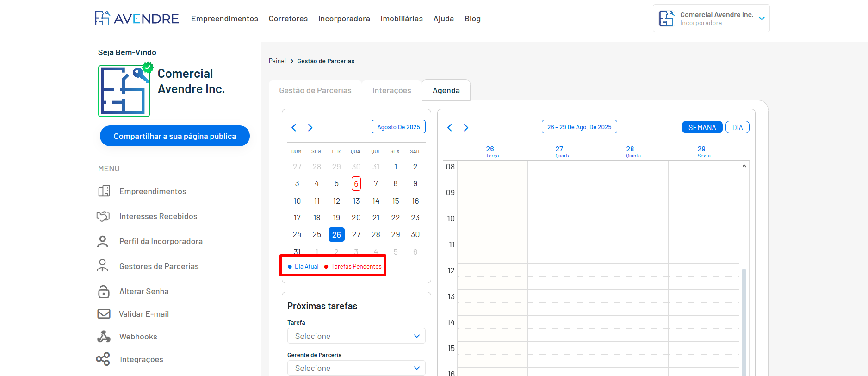The image size is (868, 376).
Task: Click the padlock icon for Alterar Senha
Action: (x=104, y=291)
